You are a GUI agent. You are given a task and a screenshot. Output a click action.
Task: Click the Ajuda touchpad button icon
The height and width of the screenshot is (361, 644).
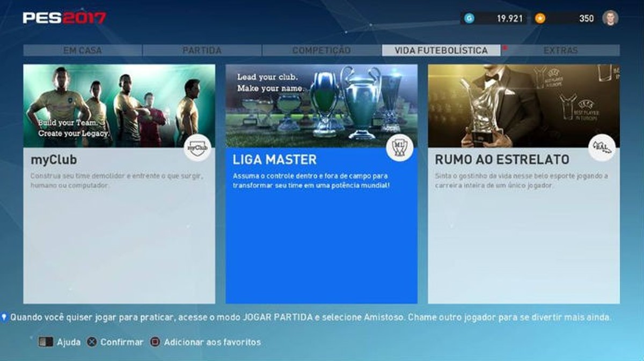[46, 342]
